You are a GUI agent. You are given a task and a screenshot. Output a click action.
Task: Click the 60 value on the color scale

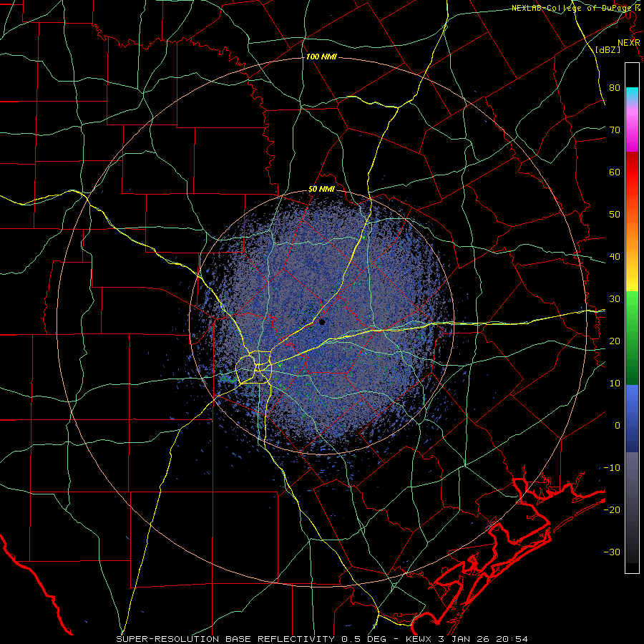click(615, 172)
